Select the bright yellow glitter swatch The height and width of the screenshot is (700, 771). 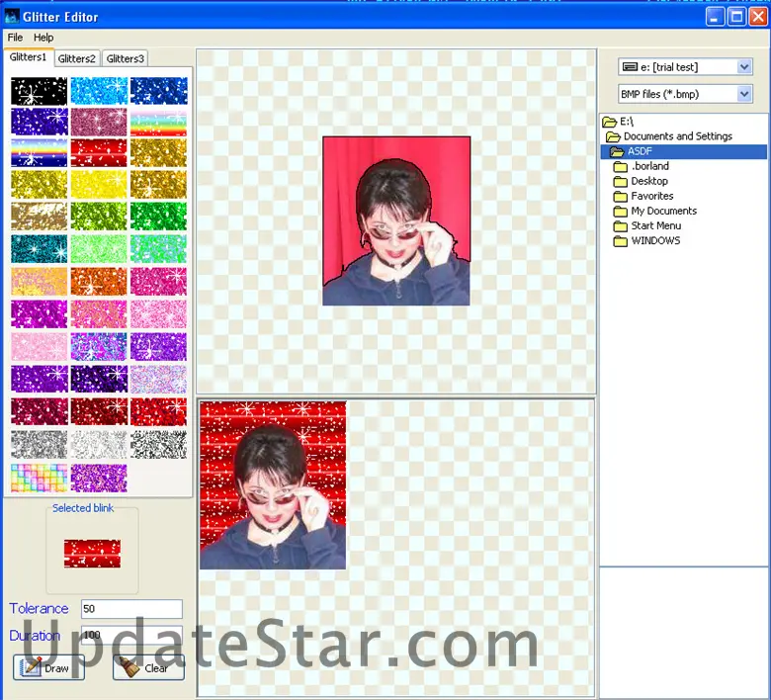[99, 184]
